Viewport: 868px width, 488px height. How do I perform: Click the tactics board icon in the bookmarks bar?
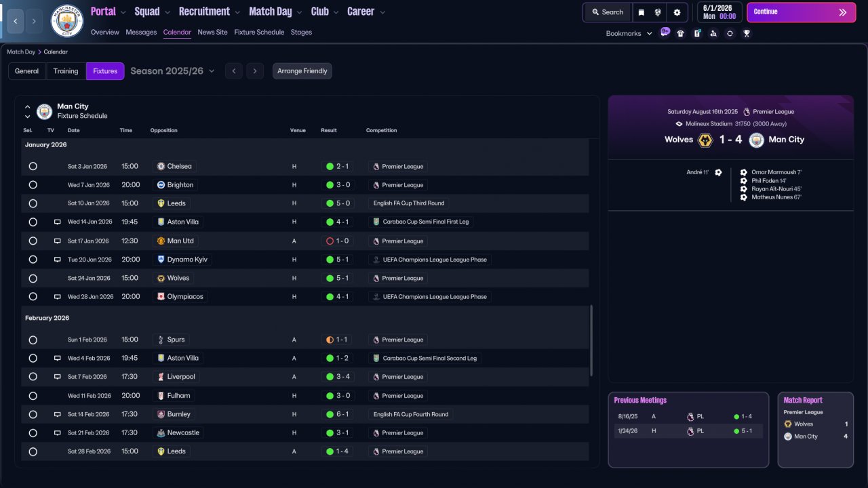click(x=697, y=33)
